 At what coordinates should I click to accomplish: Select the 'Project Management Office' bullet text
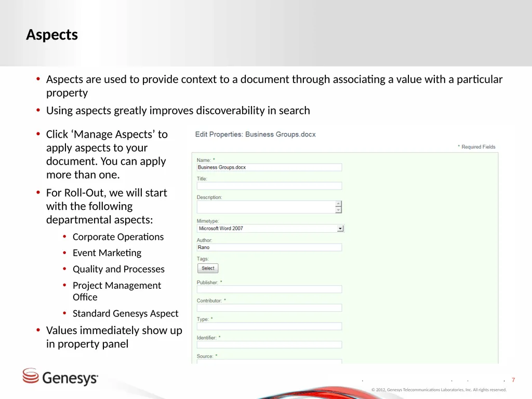(117, 291)
